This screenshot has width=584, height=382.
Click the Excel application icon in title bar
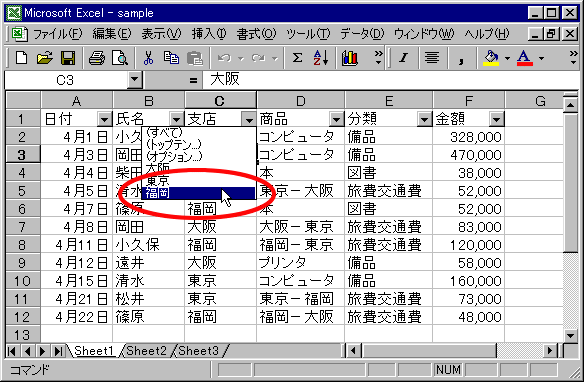point(14,13)
